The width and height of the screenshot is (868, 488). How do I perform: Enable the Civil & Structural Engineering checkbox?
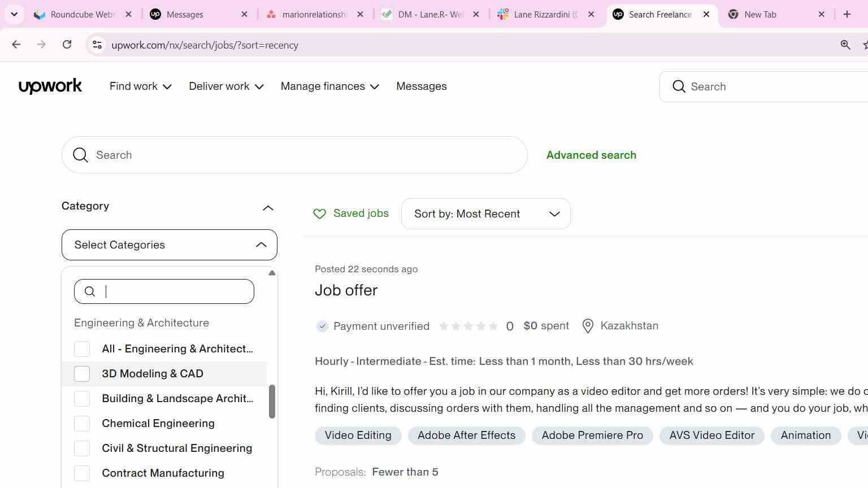[82, 448]
